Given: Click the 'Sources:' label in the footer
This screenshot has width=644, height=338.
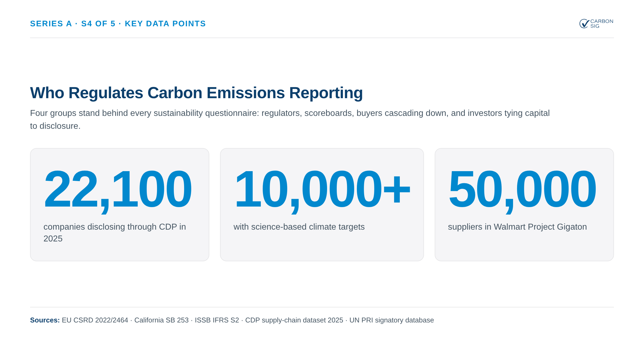Looking at the screenshot, I should click(45, 320).
